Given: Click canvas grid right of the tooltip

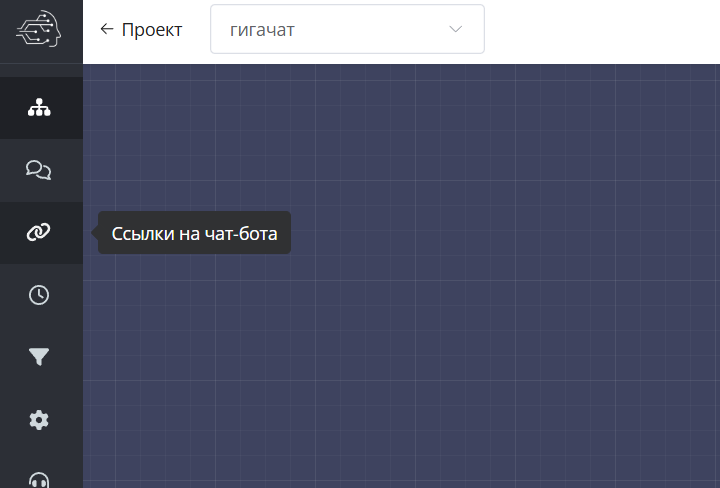Looking at the screenshot, I should tap(500, 233).
